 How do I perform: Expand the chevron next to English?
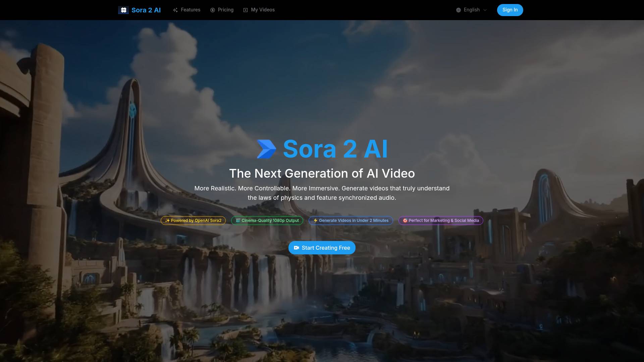485,10
